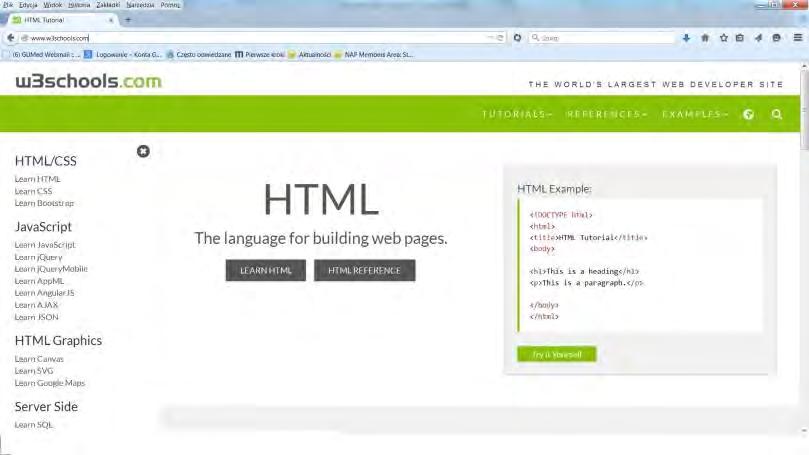Open the Narzędzia menu

pos(140,5)
